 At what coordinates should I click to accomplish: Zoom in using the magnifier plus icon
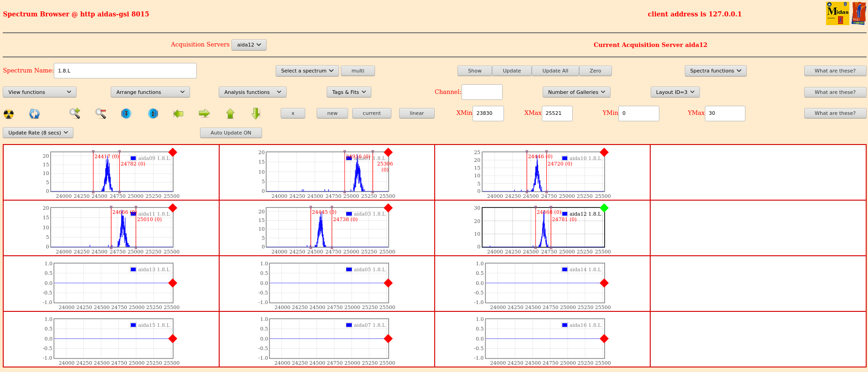pos(75,114)
